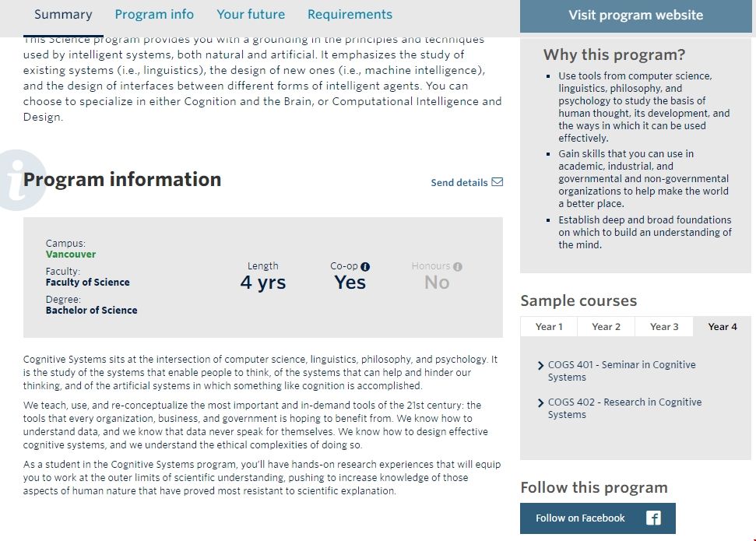
Task: Click the Send details link
Action: pos(459,183)
